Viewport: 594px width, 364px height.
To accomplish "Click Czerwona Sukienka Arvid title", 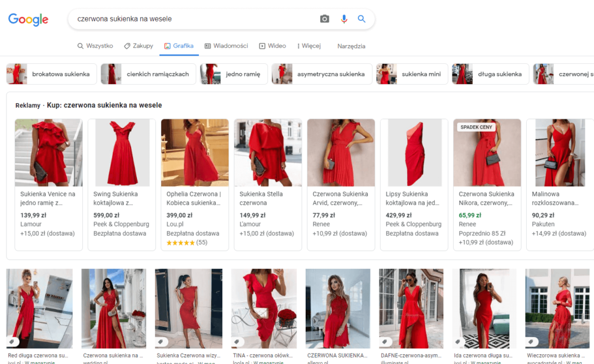I will pos(340,198).
